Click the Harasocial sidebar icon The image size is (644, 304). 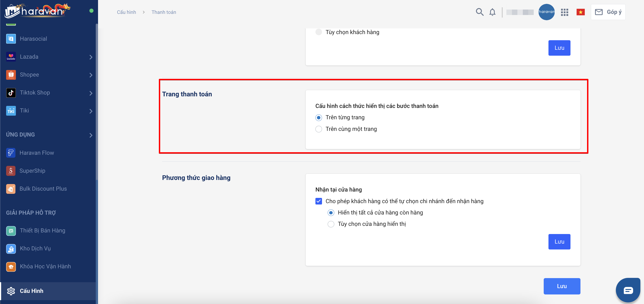pos(11,39)
